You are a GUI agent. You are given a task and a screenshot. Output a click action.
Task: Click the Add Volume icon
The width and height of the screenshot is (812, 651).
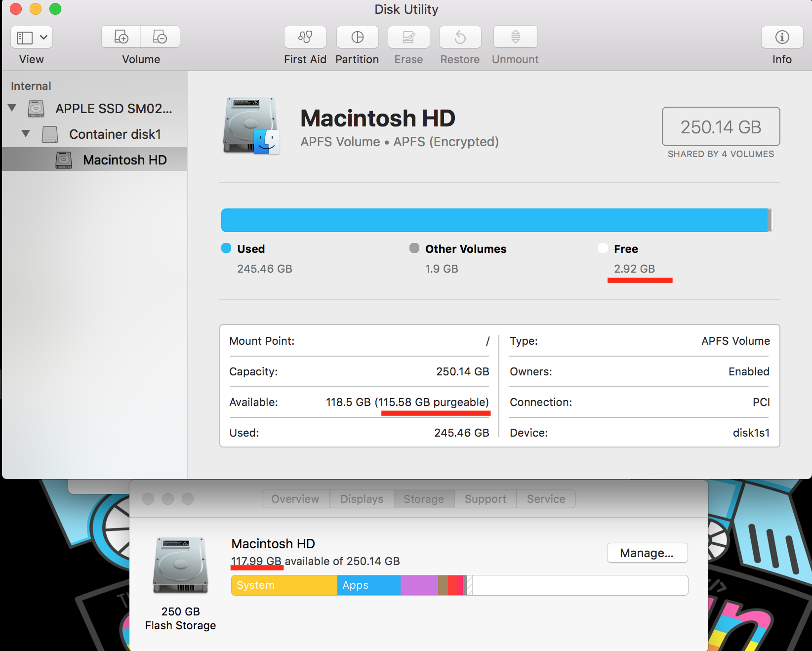click(121, 37)
